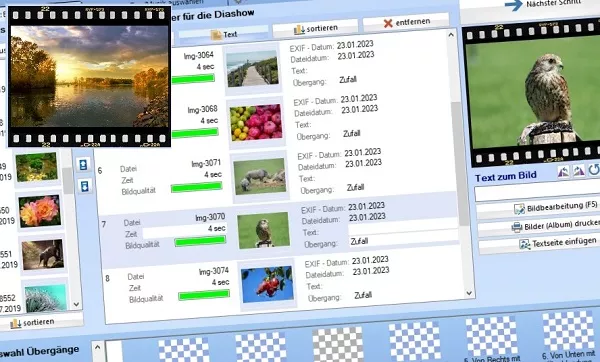Screen dimensions: 600x362
Task: Click the large falcon filmstrip preview on right
Action: click(532, 93)
